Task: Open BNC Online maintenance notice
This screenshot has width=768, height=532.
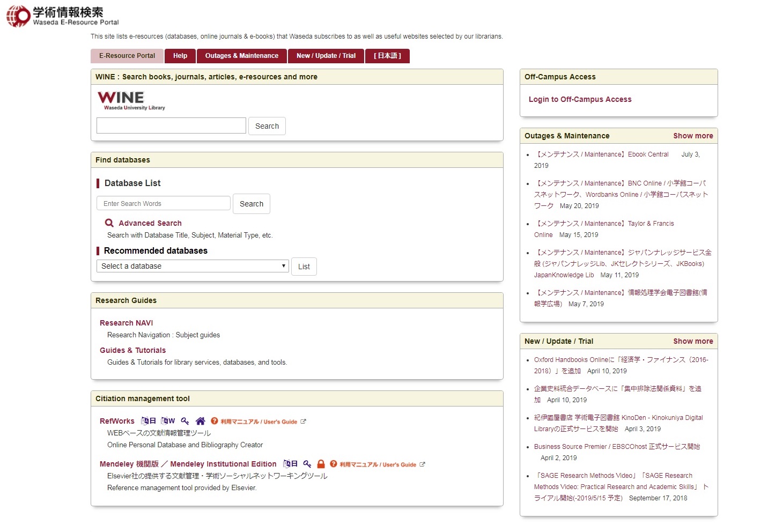Action: tap(621, 194)
